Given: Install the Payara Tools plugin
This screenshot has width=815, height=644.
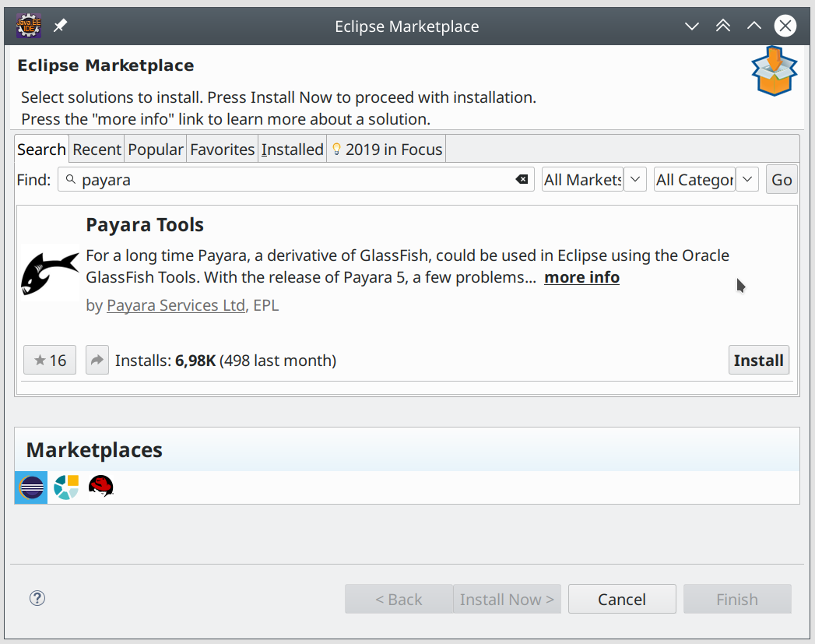Looking at the screenshot, I should (758, 360).
